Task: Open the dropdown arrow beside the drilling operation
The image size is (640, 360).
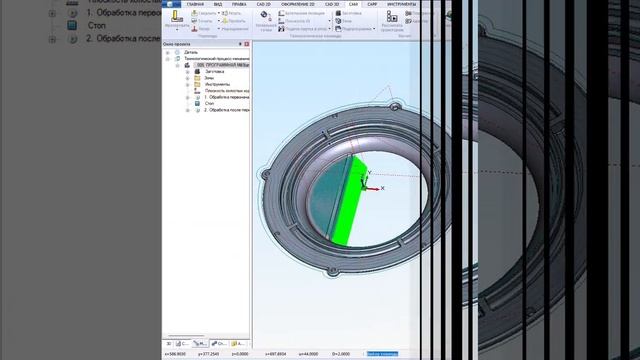Action: 219,13
